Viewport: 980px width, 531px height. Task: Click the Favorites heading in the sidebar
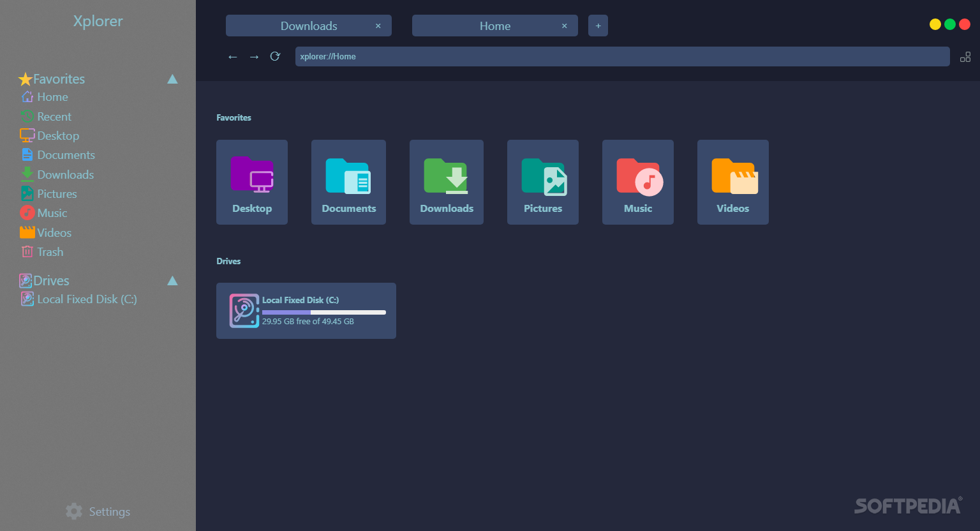point(59,79)
